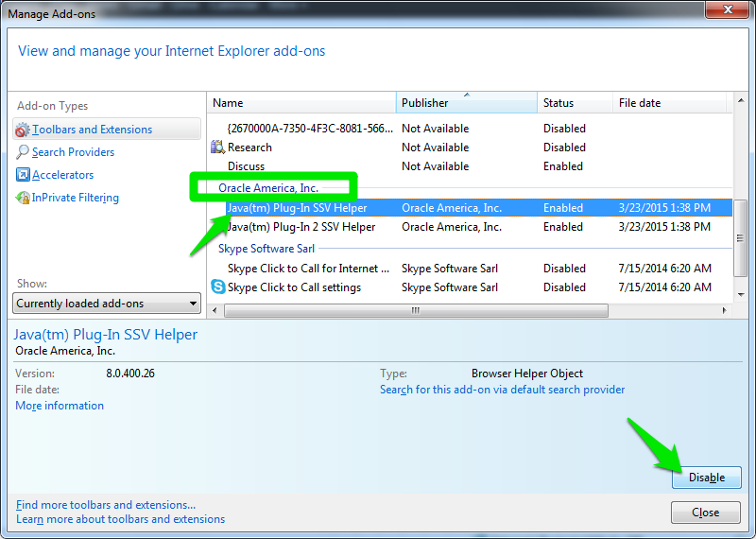
Task: Select Search Providers add-on type
Action: (73, 152)
